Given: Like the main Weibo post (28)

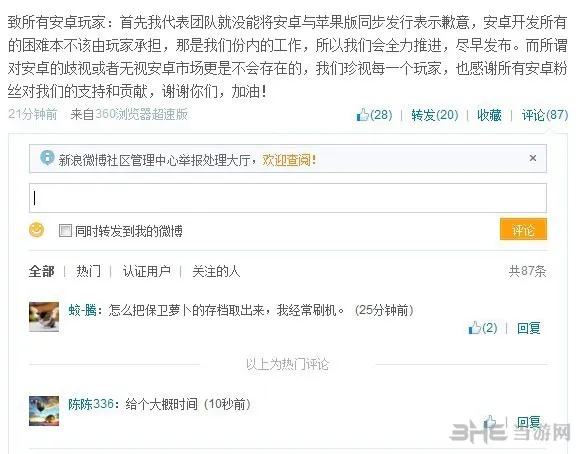Looking at the screenshot, I should pyautogui.click(x=374, y=115).
